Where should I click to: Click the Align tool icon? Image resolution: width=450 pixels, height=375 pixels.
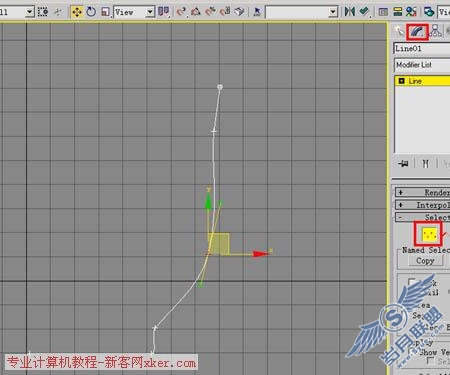[364, 12]
